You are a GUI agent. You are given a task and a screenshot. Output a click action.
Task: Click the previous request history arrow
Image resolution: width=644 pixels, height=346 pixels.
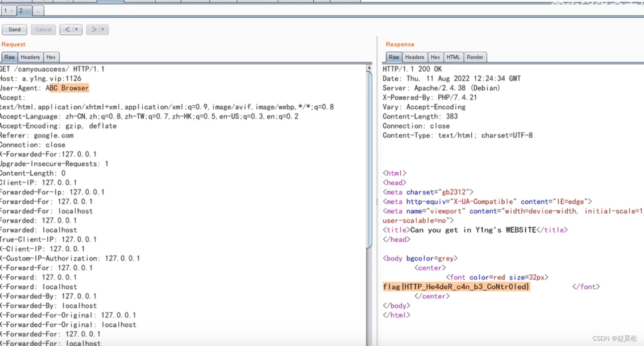tap(68, 29)
